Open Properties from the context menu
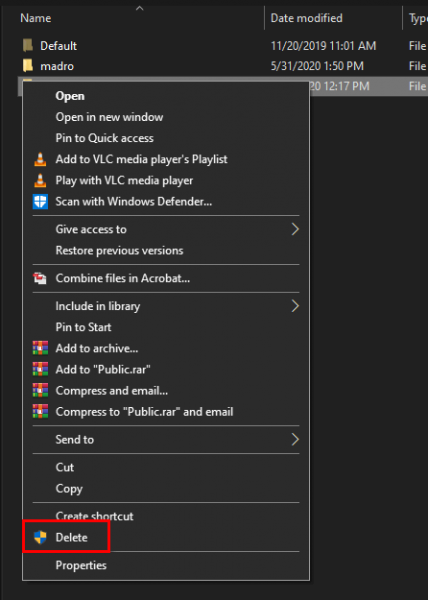Image resolution: width=428 pixels, height=600 pixels. [81, 565]
